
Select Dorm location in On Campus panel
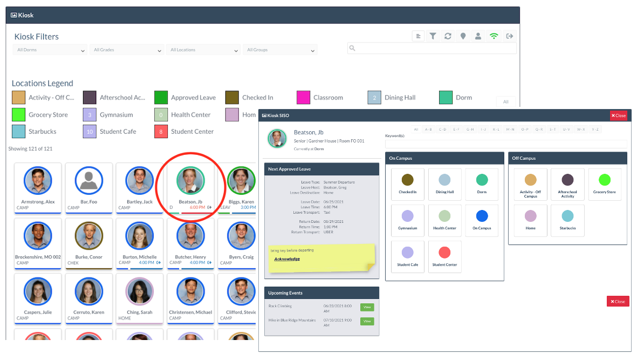482,184
